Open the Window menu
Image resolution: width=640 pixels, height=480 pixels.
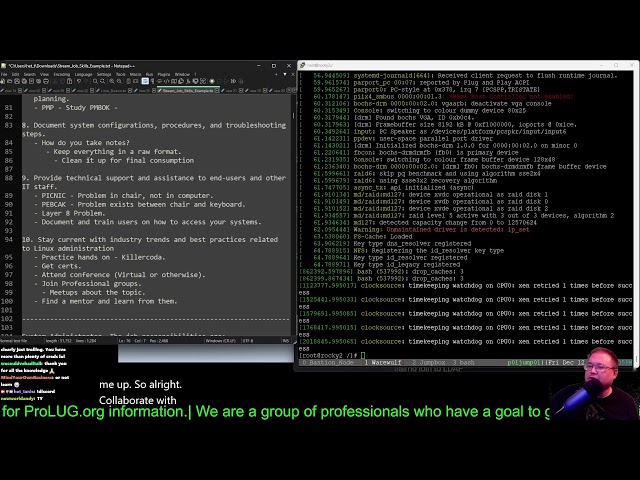(x=182, y=74)
